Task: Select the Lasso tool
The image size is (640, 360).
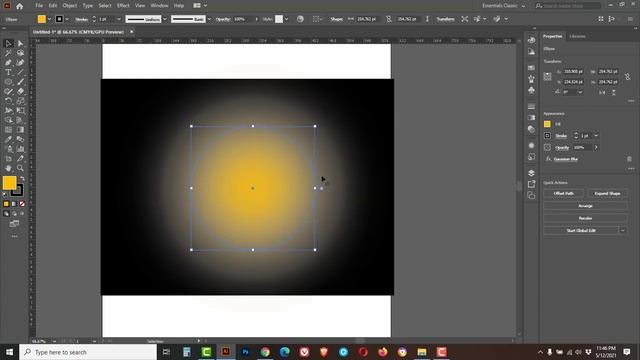Action: click(20, 53)
